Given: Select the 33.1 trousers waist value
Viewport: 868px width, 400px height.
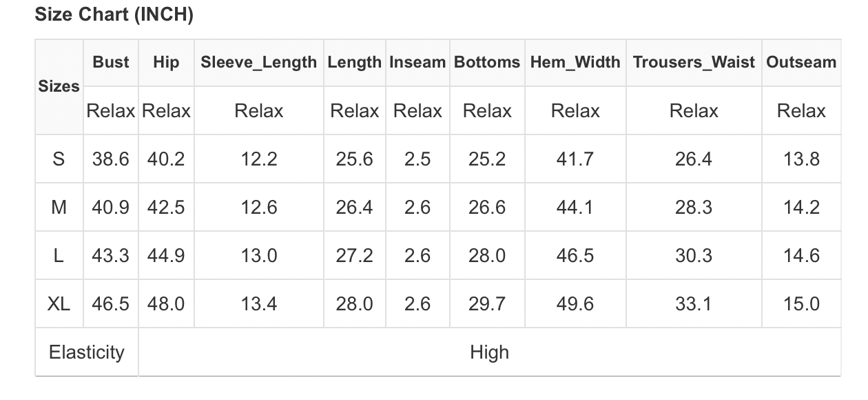Looking at the screenshot, I should [x=694, y=304].
